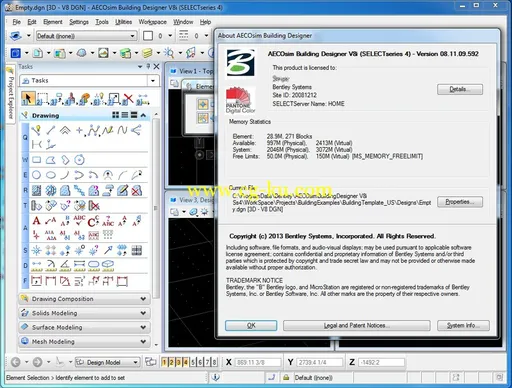Pick the Place Block rectangle tool
Viewport: 512px width, 388px height.
tap(36, 160)
